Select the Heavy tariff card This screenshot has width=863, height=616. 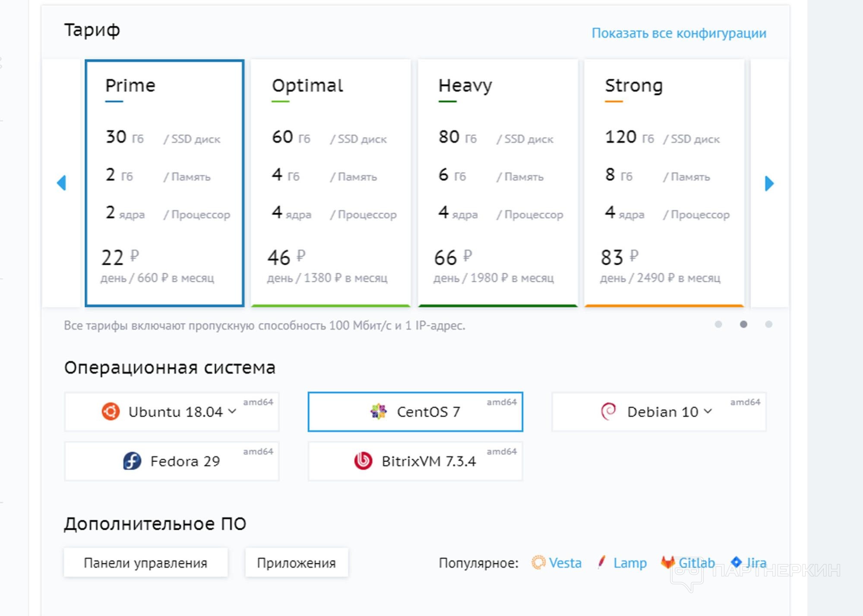coord(498,183)
